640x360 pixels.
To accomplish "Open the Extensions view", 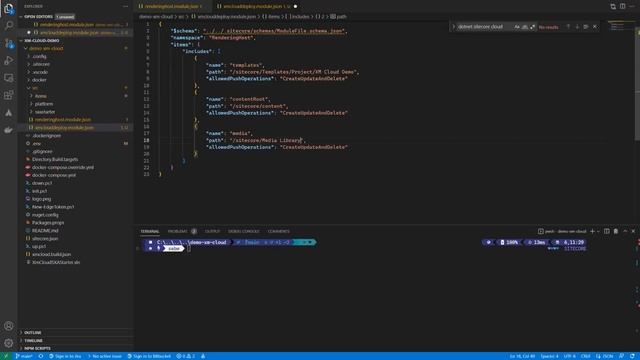I will (9, 95).
